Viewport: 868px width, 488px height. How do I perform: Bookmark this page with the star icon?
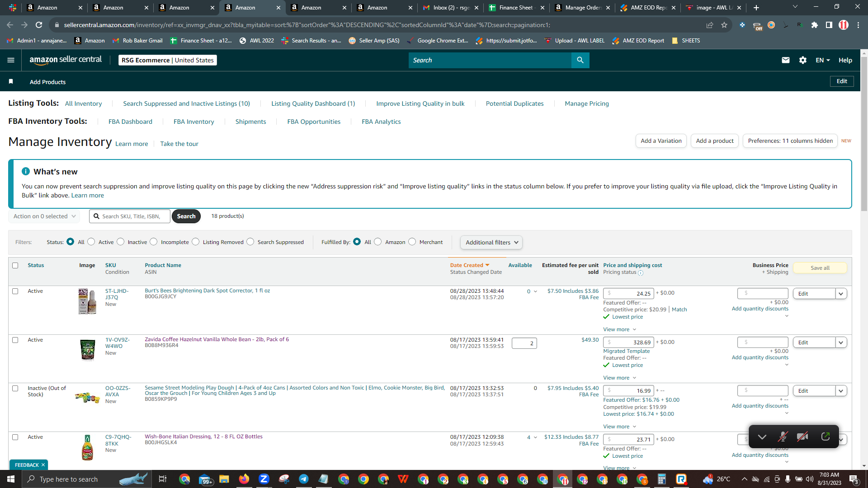724,25
